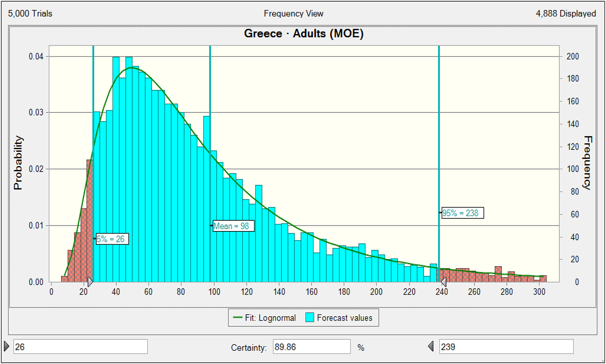Click the 'Frequency View' header text
Viewport: 606px width, 364px height.
[x=293, y=14]
